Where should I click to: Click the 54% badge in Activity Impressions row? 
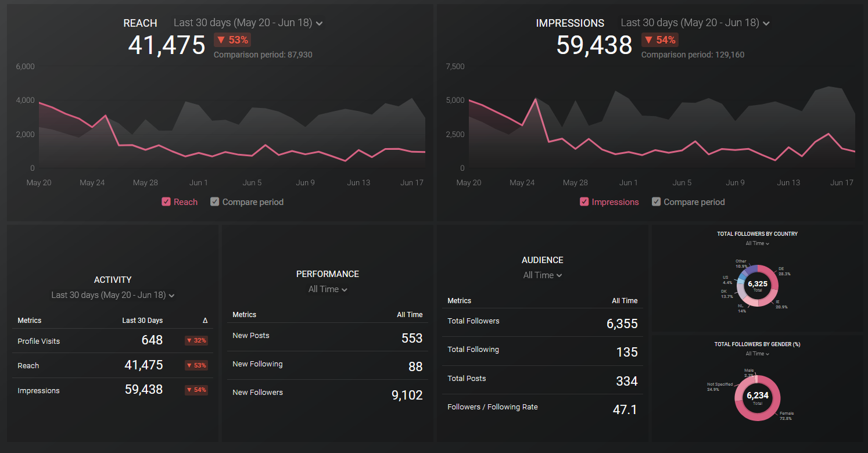tap(196, 390)
